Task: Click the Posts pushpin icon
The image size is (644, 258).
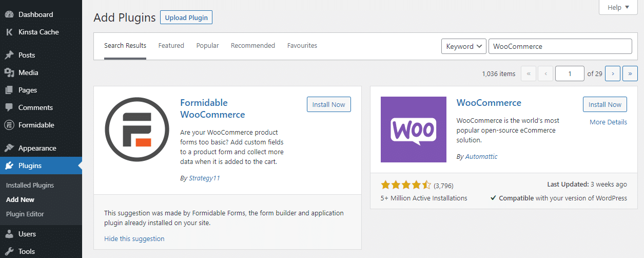Action: (x=9, y=55)
